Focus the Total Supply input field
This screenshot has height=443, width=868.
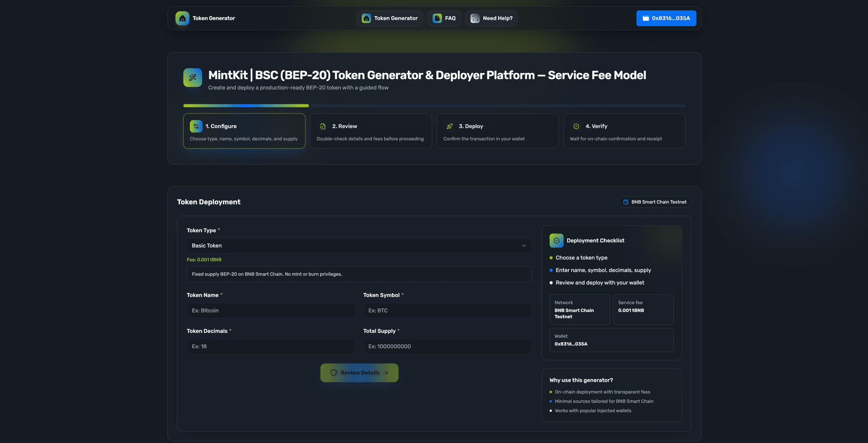point(447,346)
